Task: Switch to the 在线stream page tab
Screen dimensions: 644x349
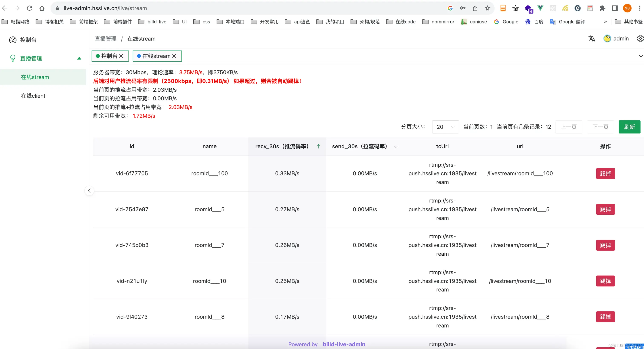Action: pyautogui.click(x=157, y=56)
